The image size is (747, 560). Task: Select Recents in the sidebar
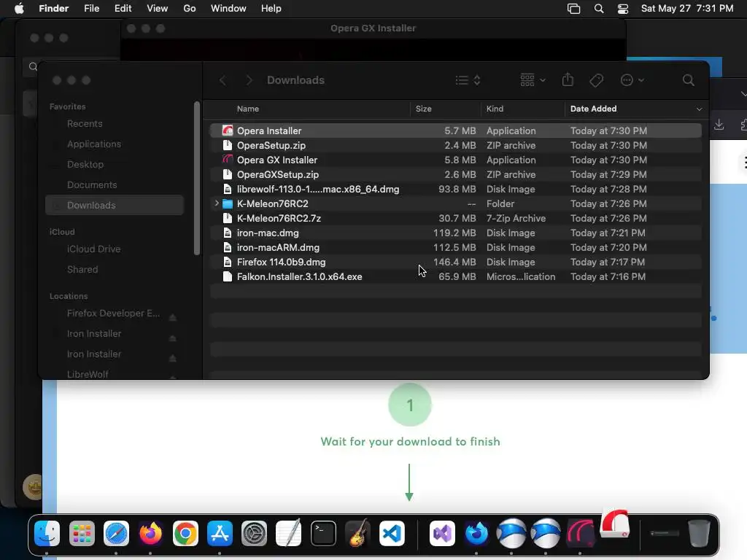point(85,124)
